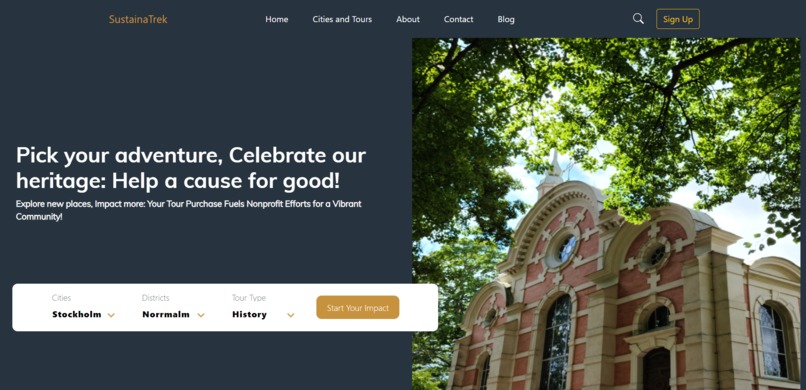Click the Sign Up button
The width and height of the screenshot is (806, 390).
[x=677, y=19]
